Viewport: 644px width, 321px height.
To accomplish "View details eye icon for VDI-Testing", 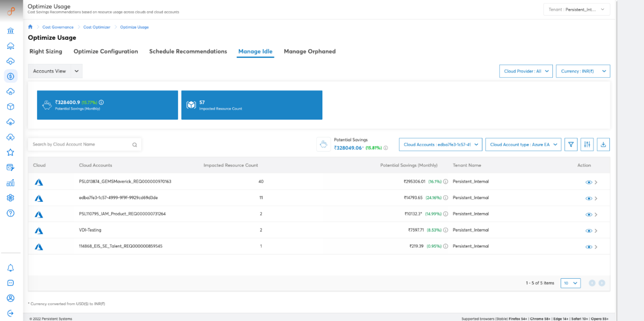I will [x=588, y=231].
